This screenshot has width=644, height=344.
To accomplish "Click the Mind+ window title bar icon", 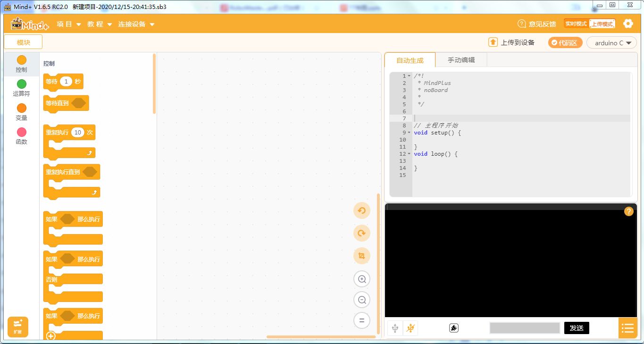I will (7, 7).
